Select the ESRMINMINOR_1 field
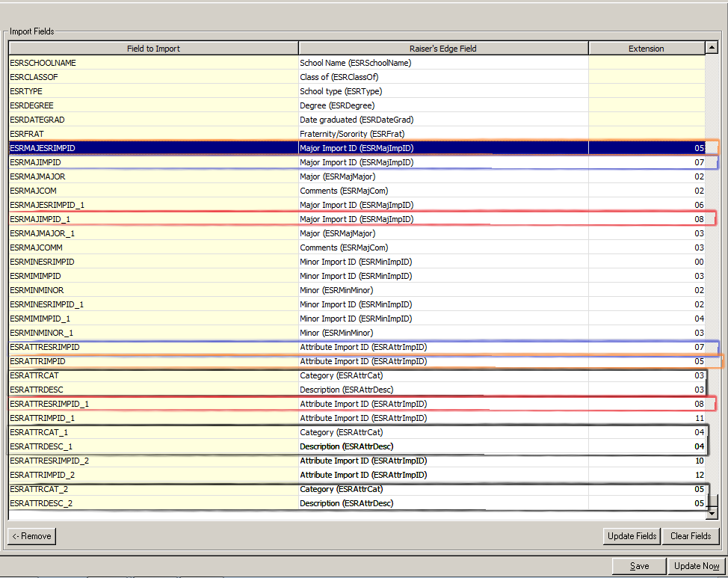 point(153,333)
